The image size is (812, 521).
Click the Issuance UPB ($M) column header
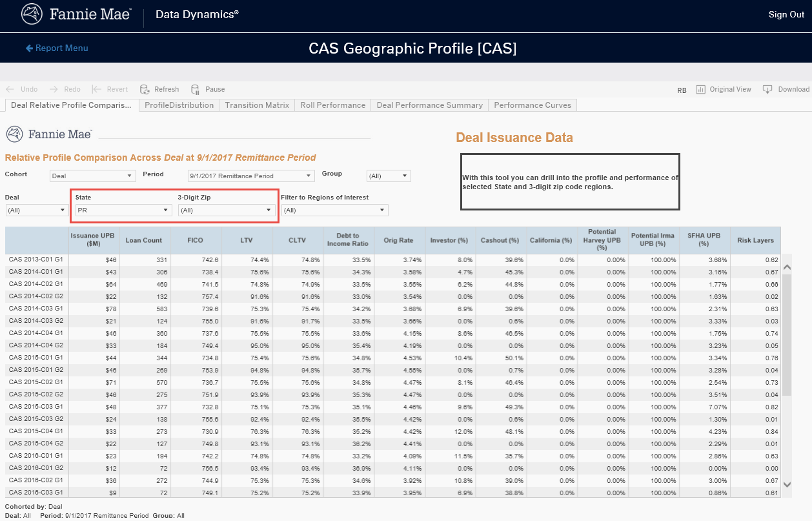coord(94,240)
